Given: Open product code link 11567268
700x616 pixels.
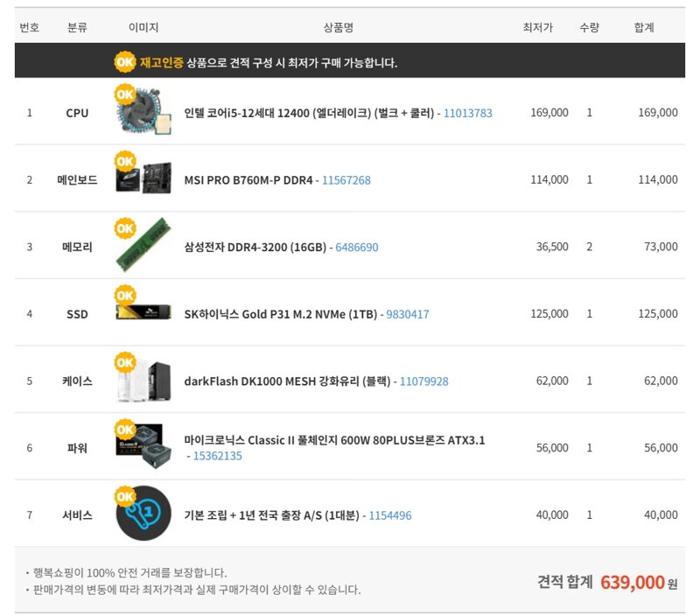Looking at the screenshot, I should [x=346, y=180].
